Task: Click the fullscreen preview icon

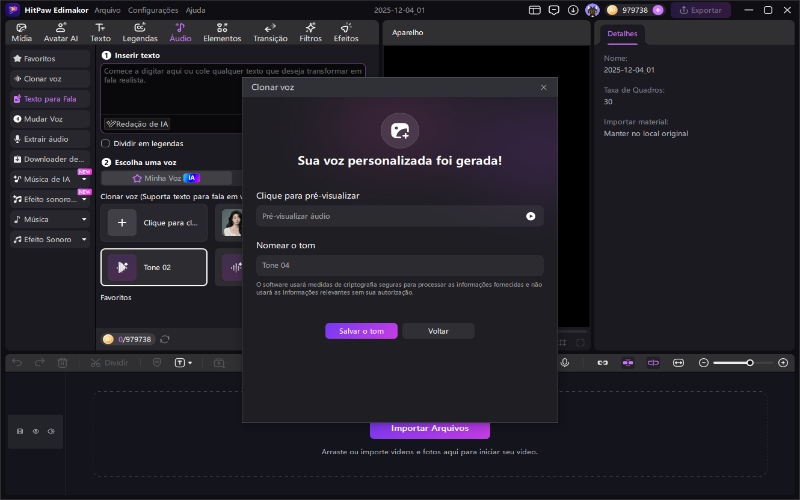Action: pyautogui.click(x=581, y=343)
